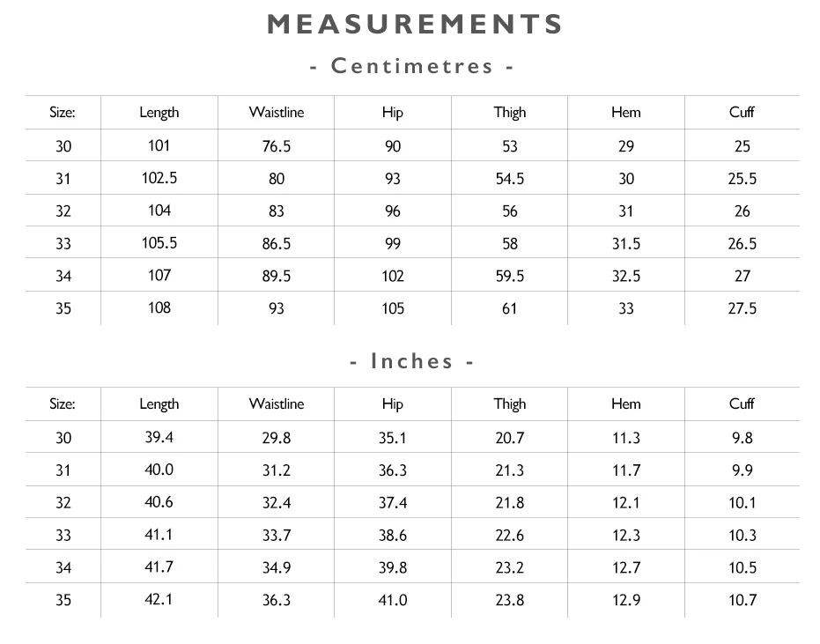Select the Waistline header in centimetres table
This screenshot has height=644, width=820.
[x=277, y=112]
